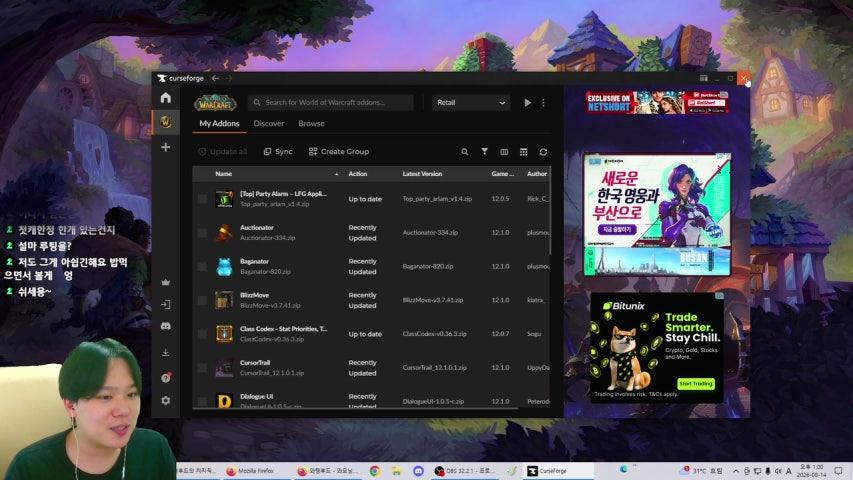Open OBS from the taskbar
The width and height of the screenshot is (853, 480).
point(464,471)
